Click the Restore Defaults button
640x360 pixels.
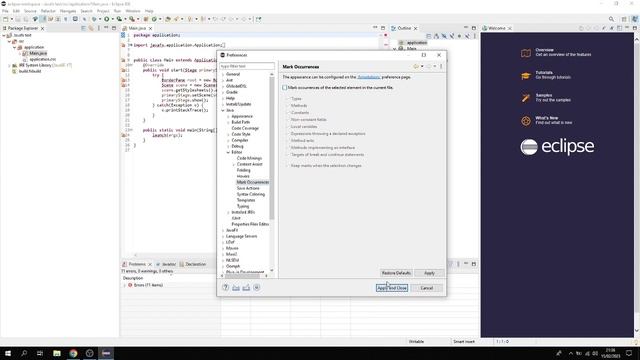tap(396, 273)
